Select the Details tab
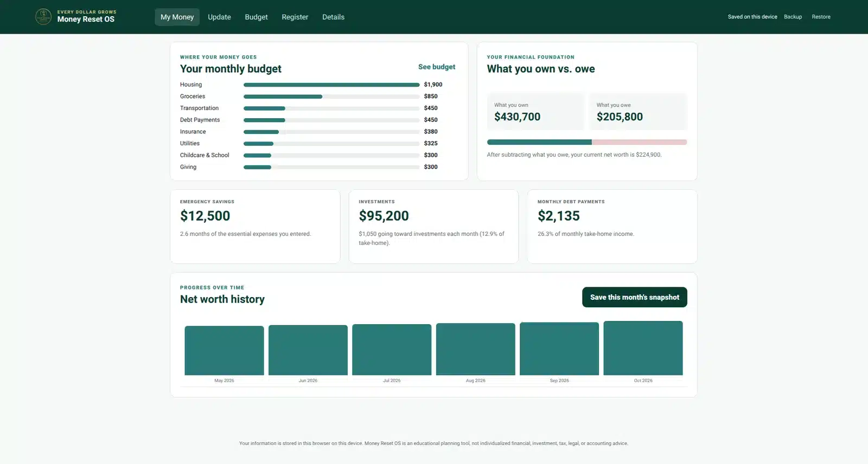868x464 pixels. click(333, 17)
